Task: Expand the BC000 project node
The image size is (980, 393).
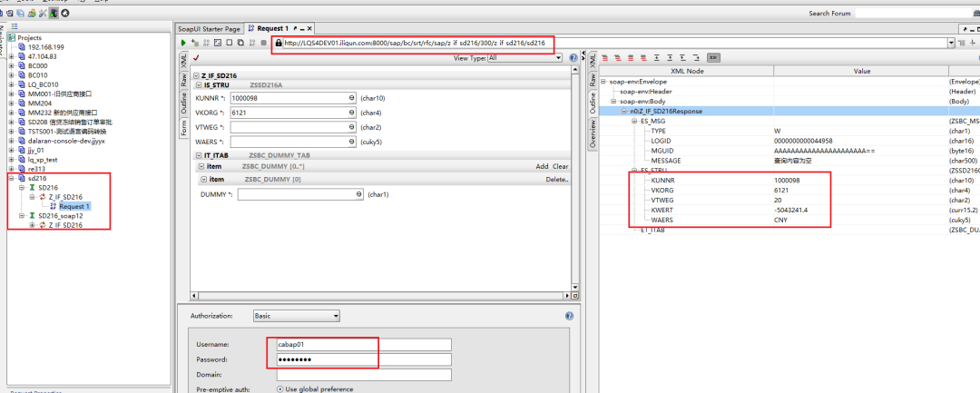Action: [x=12, y=65]
